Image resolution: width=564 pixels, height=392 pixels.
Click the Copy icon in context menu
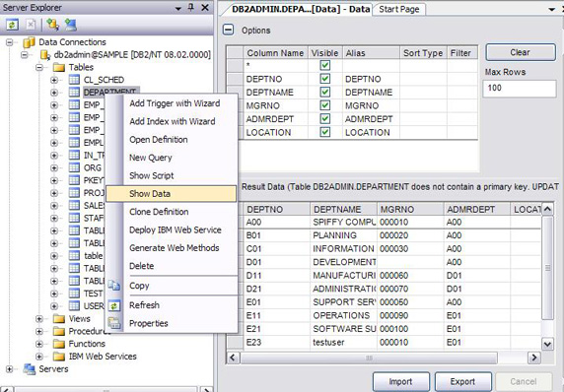point(114,286)
